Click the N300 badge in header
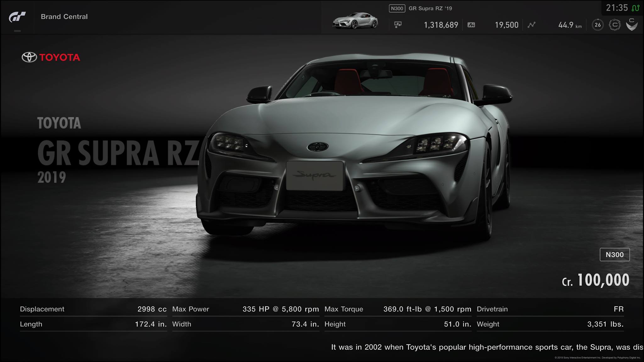The image size is (644, 362). tap(397, 8)
